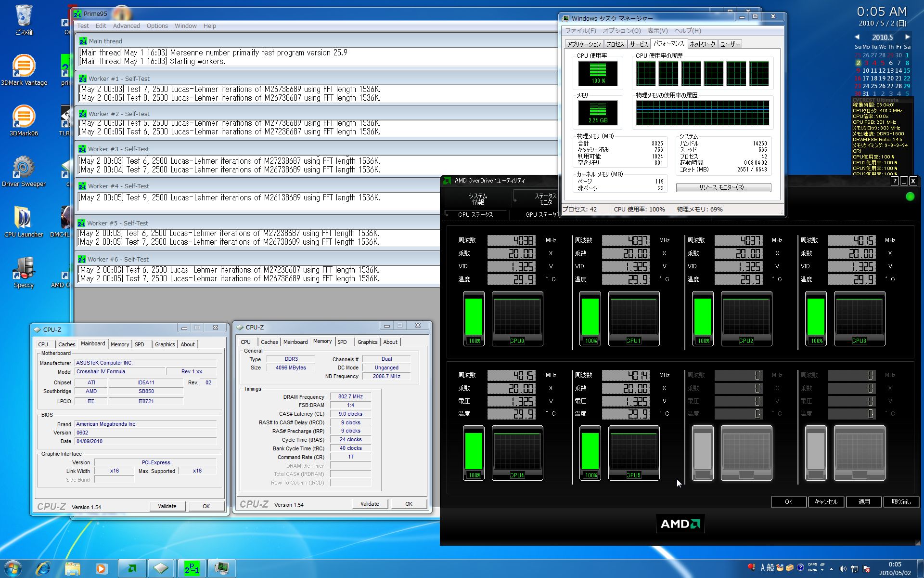Viewport: 924px width, 578px height.
Task: Launch the Speccy desktop shortcut
Action: click(24, 272)
